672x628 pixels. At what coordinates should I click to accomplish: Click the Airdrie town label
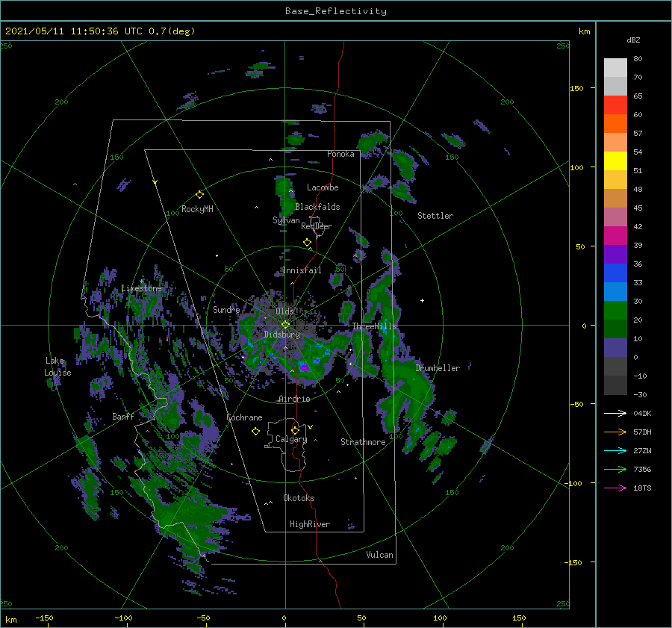click(x=294, y=399)
